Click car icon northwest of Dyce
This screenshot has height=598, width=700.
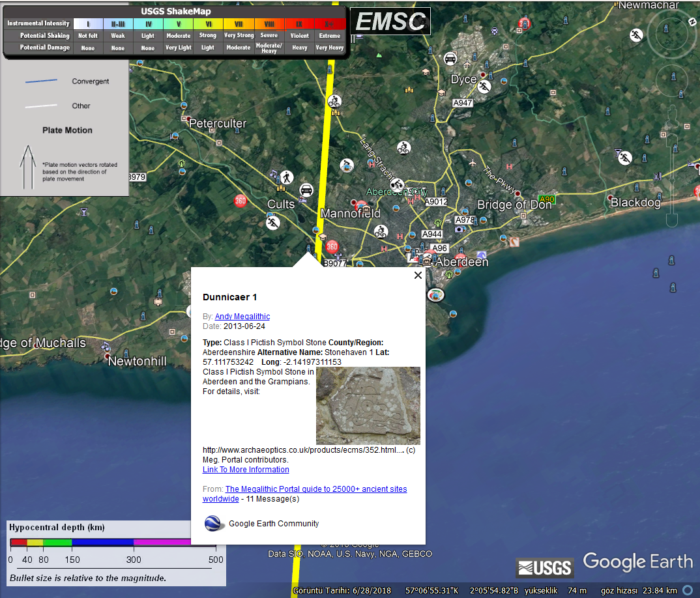[450, 59]
